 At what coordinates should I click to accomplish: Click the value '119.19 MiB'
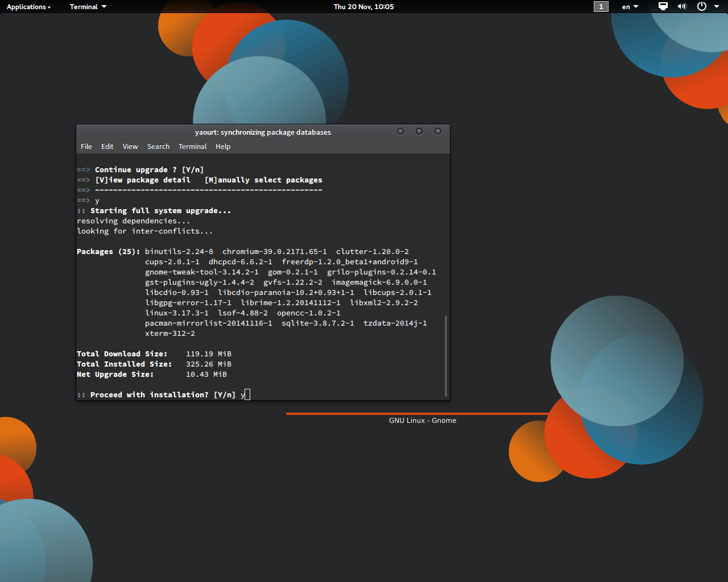(209, 354)
